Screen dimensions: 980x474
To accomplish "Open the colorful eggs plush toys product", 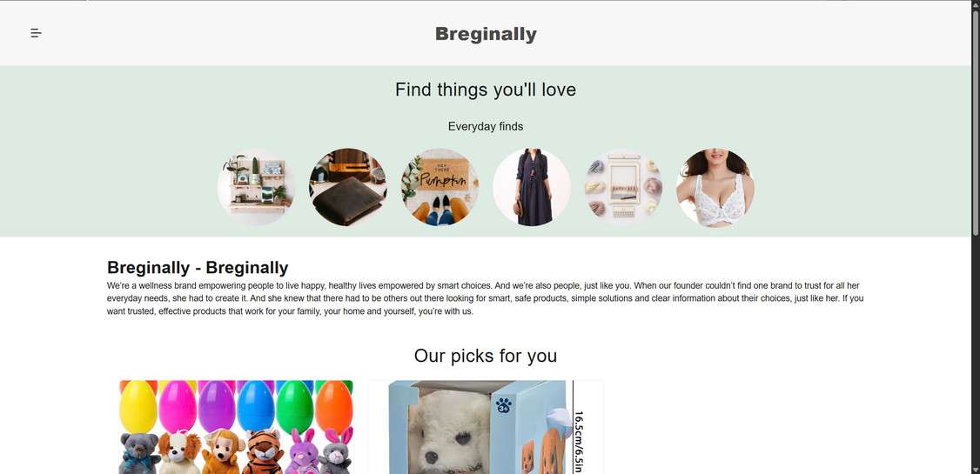I will (236, 427).
